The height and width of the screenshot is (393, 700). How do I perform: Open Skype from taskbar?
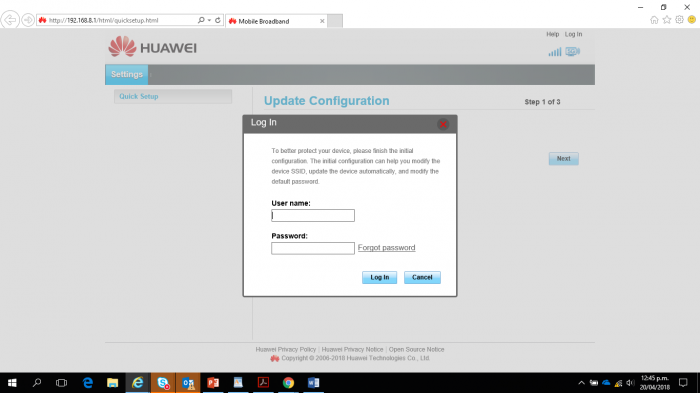[x=163, y=383]
